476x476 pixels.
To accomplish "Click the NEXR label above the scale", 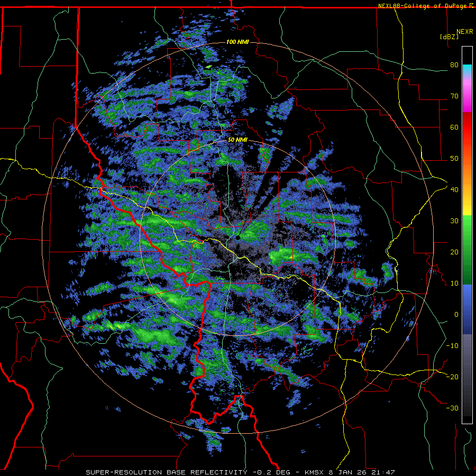I will click(x=464, y=32).
